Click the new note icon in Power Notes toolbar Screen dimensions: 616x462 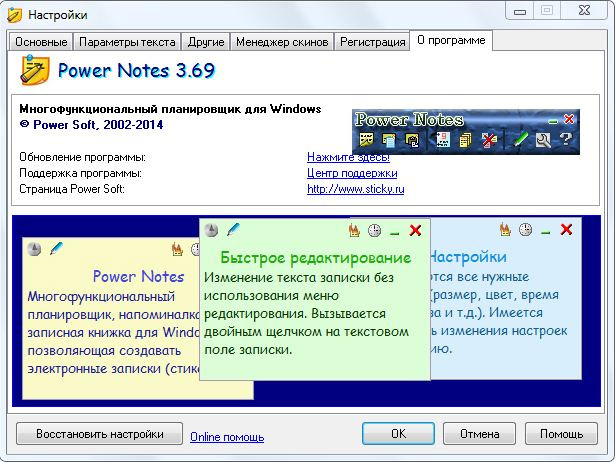pos(367,139)
